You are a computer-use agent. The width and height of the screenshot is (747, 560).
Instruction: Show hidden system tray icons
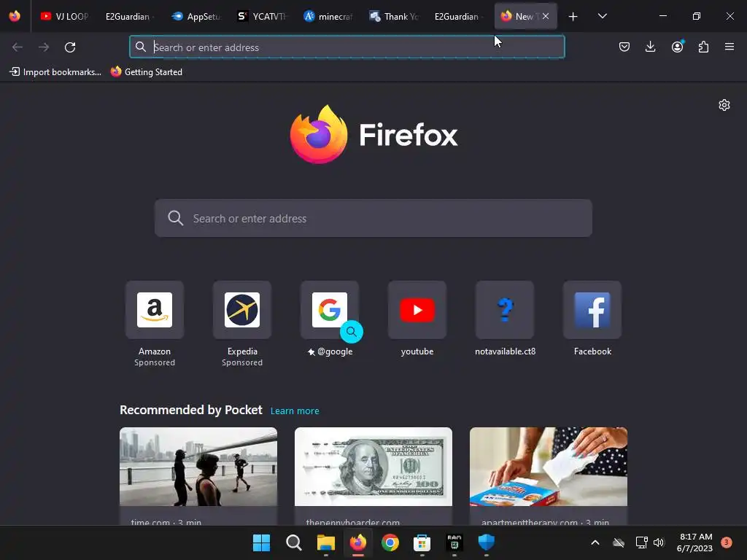595,542
